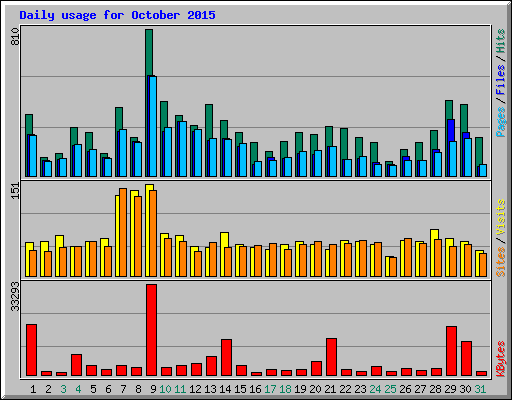Click the day 21 axis label
Image resolution: width=512 pixels, height=400 pixels.
coord(330,389)
